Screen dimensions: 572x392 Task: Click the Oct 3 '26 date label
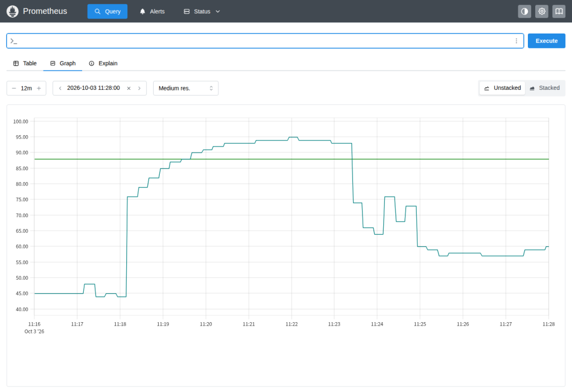[34, 332]
